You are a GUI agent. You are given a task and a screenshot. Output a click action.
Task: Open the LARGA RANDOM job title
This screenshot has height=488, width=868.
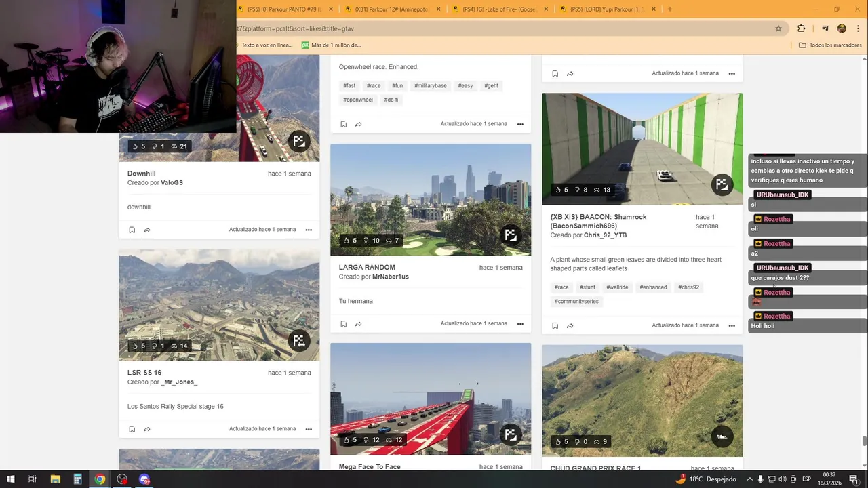367,268
